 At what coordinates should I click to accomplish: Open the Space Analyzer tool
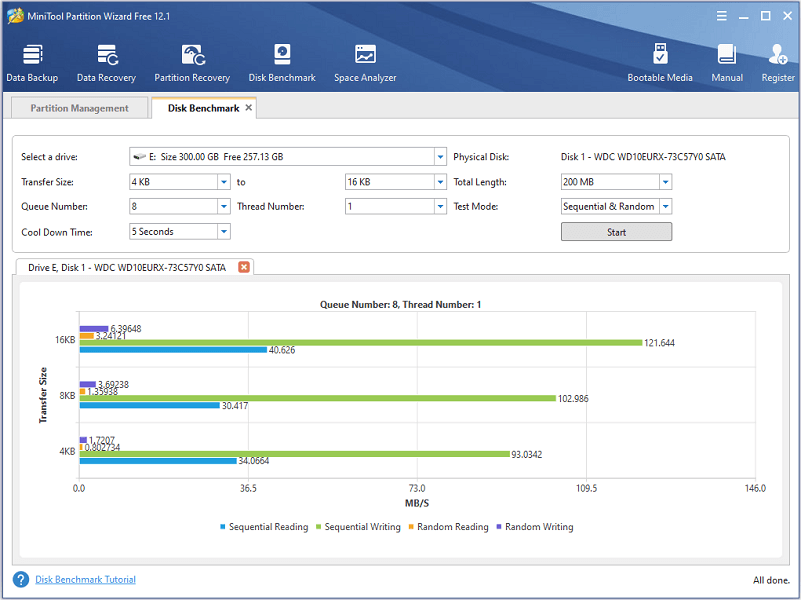click(365, 64)
